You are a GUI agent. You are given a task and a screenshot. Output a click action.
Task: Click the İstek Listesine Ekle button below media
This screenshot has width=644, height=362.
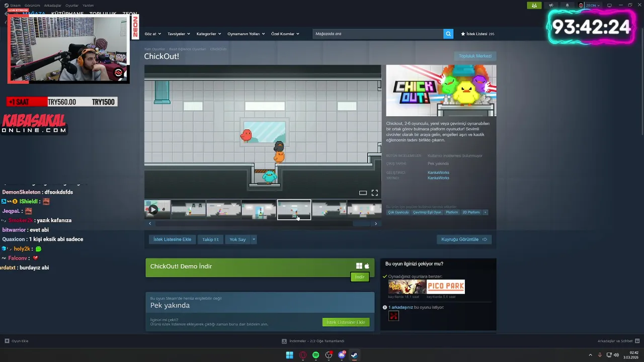click(x=172, y=239)
